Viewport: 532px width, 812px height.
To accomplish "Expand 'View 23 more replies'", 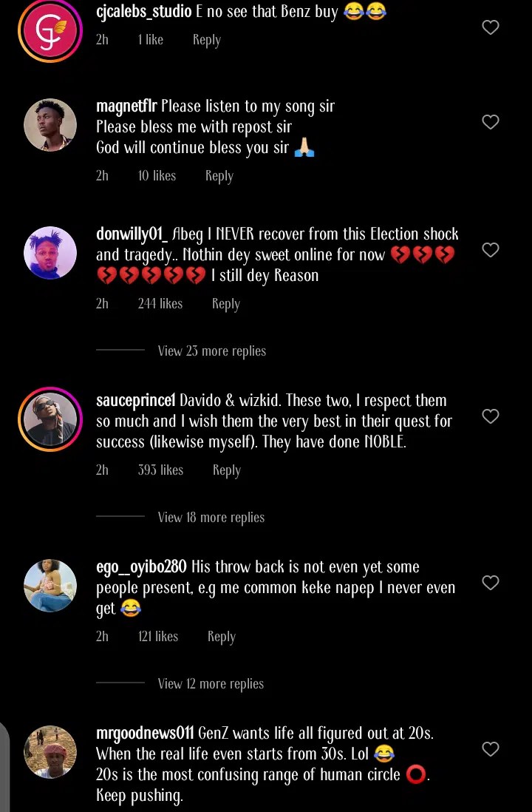I will click(211, 351).
